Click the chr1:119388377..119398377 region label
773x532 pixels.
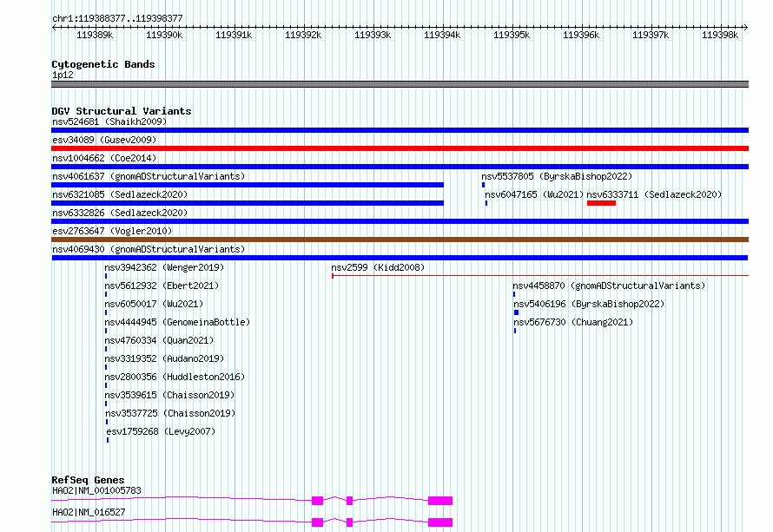click(117, 18)
